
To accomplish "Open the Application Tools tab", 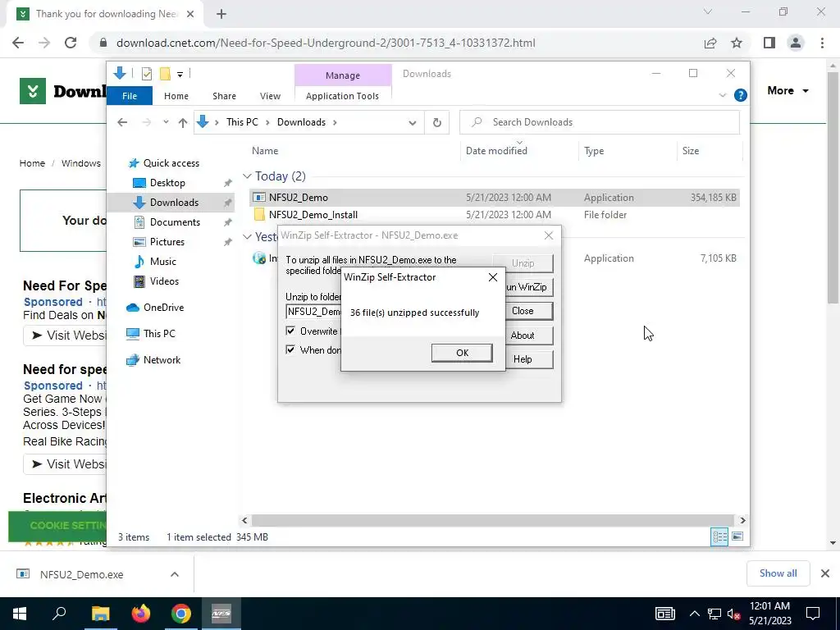I will pos(342,96).
